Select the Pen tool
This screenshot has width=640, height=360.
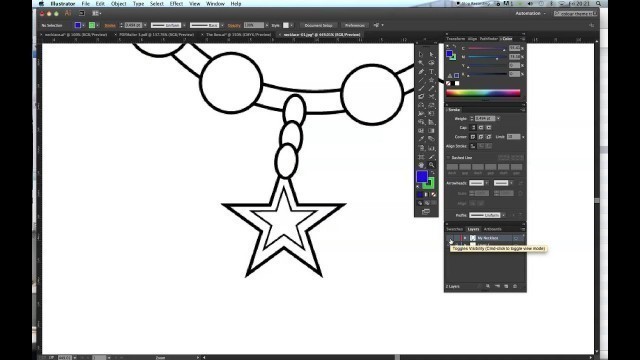pyautogui.click(x=421, y=71)
